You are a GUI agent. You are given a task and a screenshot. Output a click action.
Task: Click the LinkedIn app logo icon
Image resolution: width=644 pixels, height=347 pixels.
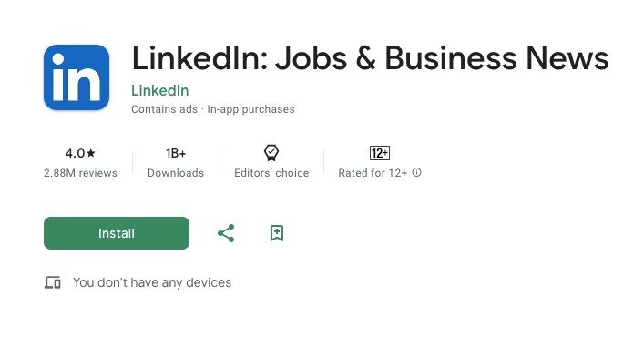pos(77,77)
